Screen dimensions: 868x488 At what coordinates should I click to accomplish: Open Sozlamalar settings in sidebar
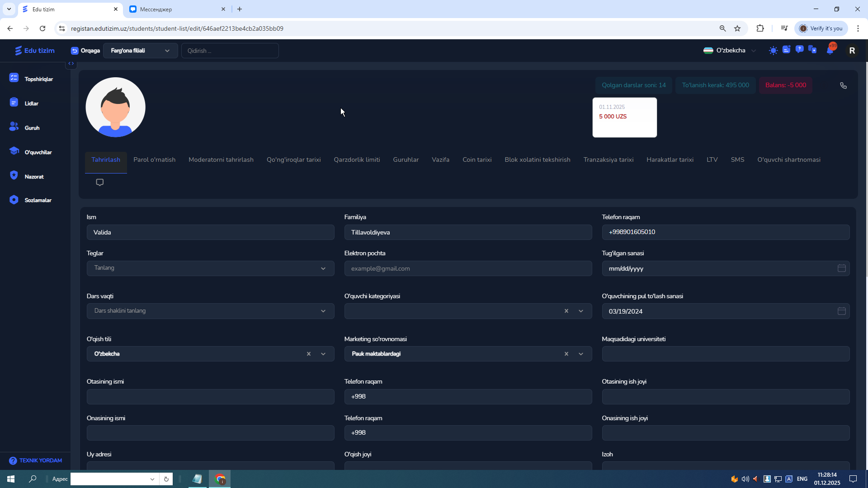[x=38, y=200]
